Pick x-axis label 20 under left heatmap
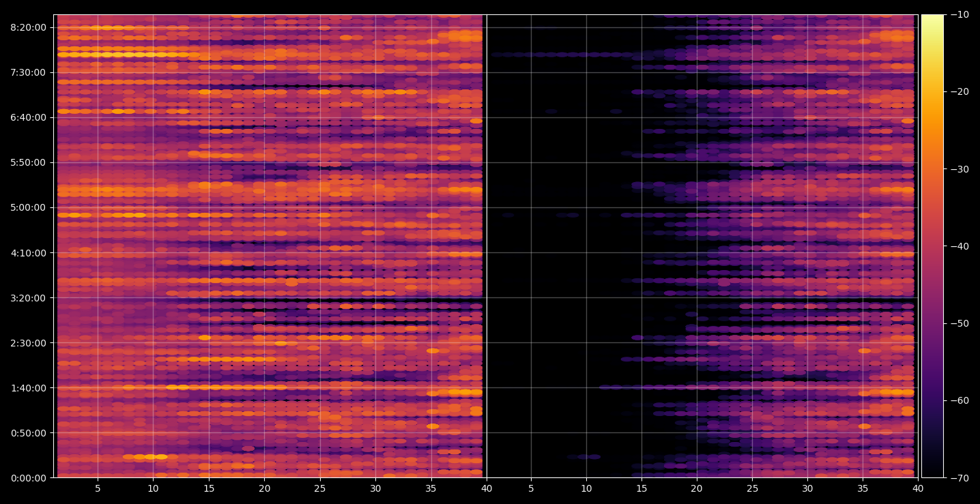This screenshot has width=980, height=504. click(x=264, y=488)
